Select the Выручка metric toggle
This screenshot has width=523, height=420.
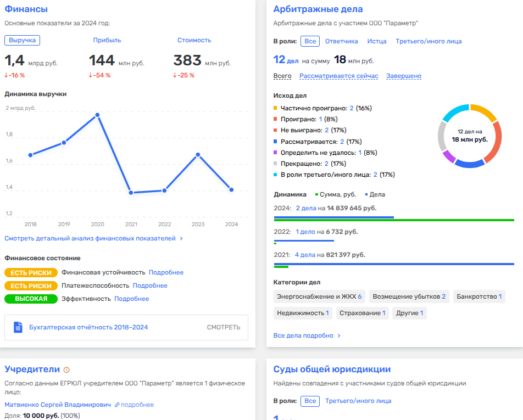(23, 40)
